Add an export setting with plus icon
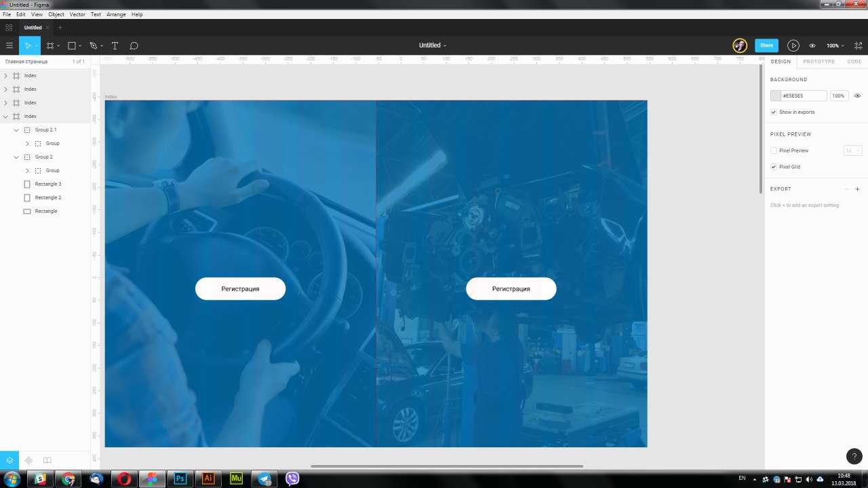This screenshot has height=488, width=868. (x=857, y=189)
